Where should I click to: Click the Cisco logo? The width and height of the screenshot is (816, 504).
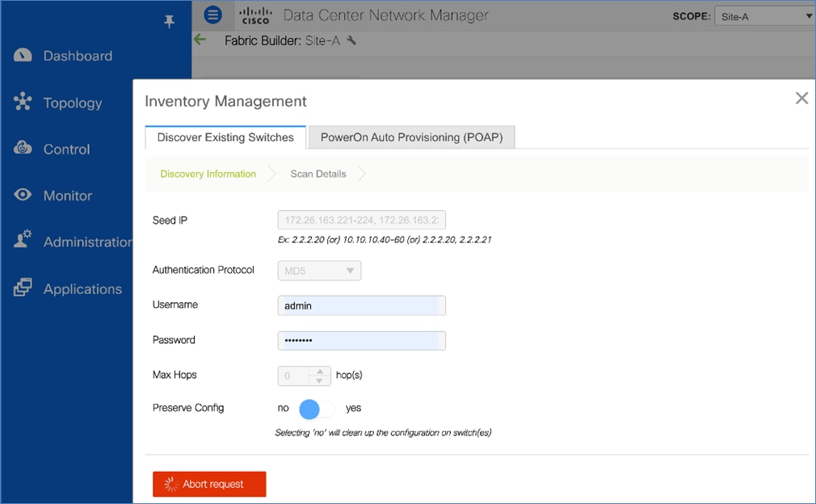255,15
